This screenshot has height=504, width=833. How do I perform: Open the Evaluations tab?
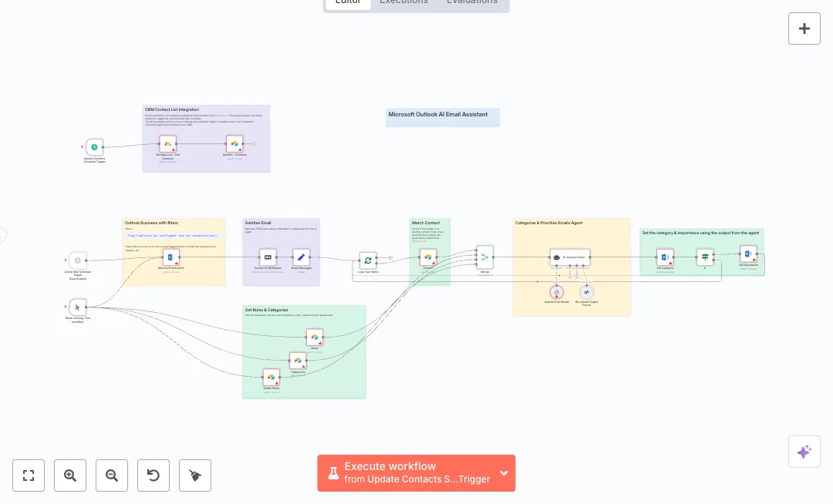coord(471,2)
